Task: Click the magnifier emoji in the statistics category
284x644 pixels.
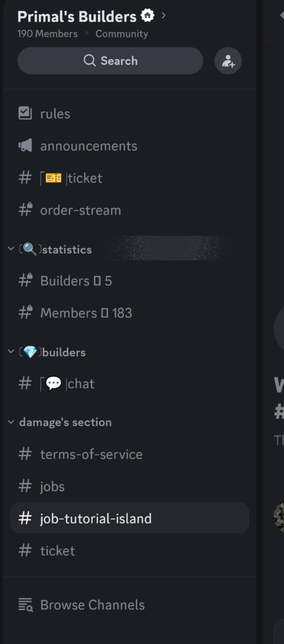Action: pos(30,249)
